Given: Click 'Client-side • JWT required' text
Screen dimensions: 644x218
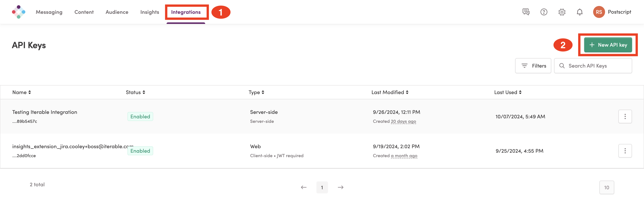Looking at the screenshot, I should (x=277, y=155).
